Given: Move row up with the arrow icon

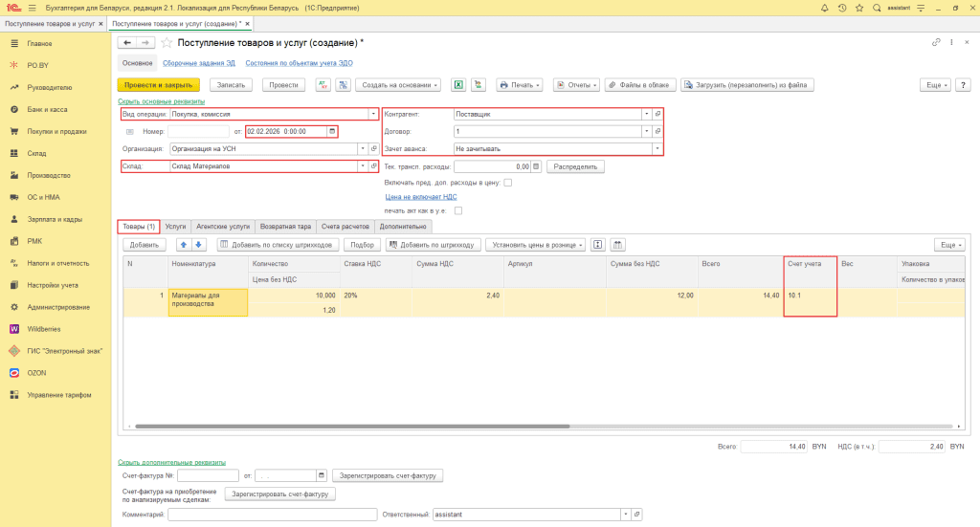Looking at the screenshot, I should (184, 245).
